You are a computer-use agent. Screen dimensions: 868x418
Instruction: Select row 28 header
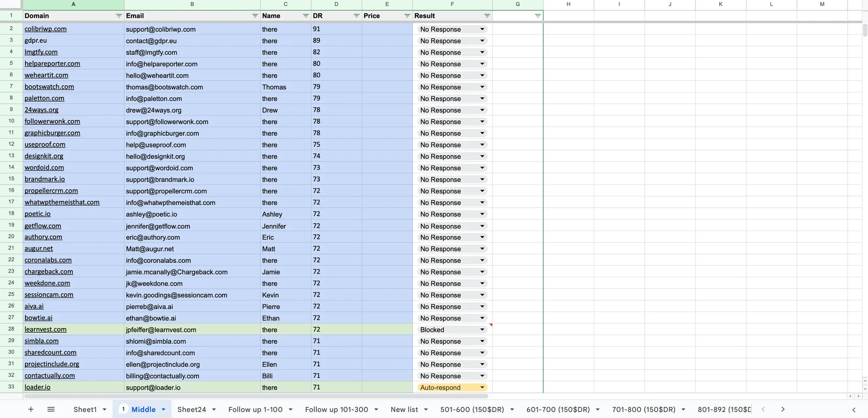pos(11,329)
